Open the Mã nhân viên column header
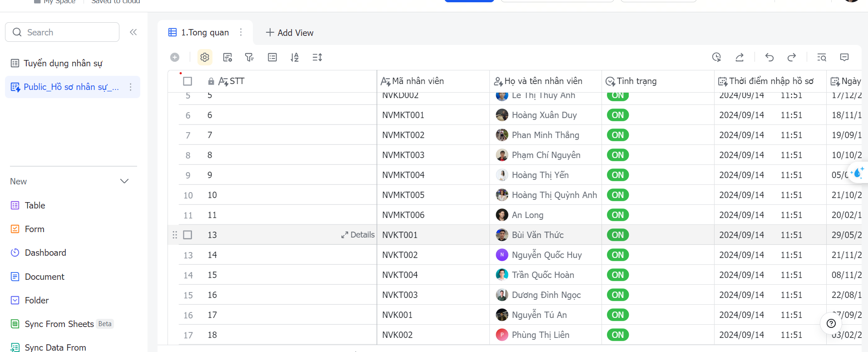Screen dimensions: 868x352 click(x=433, y=81)
